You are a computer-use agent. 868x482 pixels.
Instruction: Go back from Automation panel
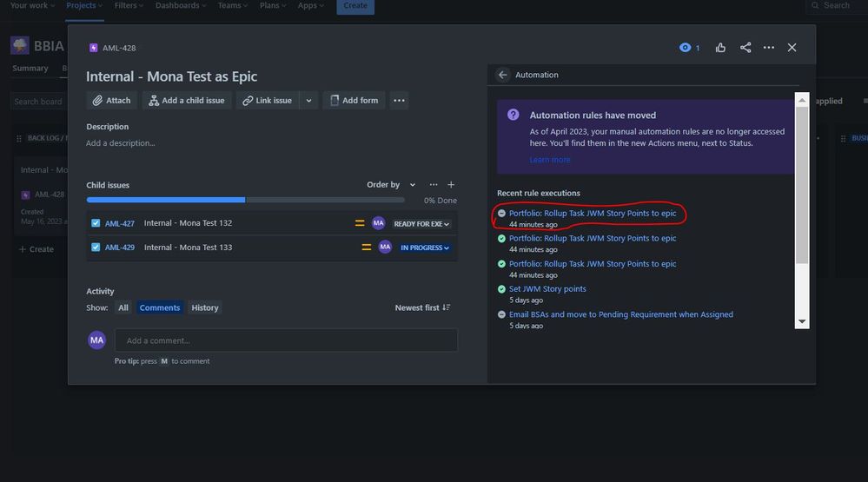click(502, 75)
